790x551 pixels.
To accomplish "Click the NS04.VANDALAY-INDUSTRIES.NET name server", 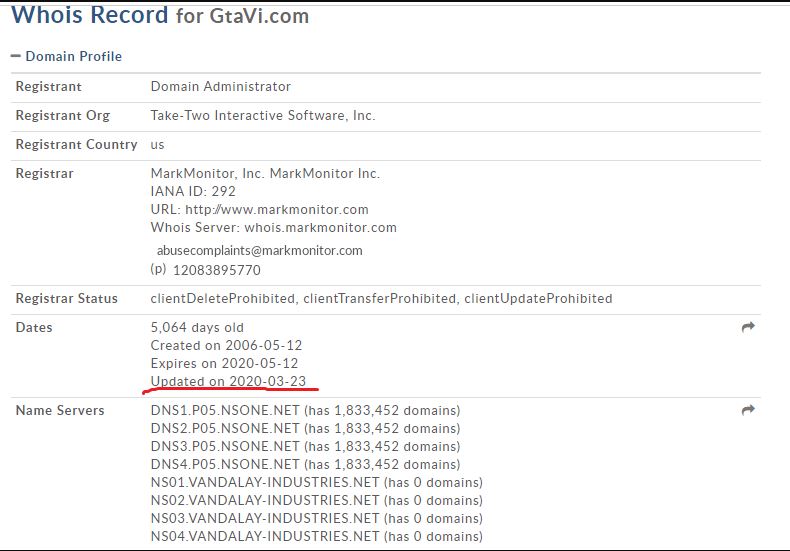I will point(265,537).
